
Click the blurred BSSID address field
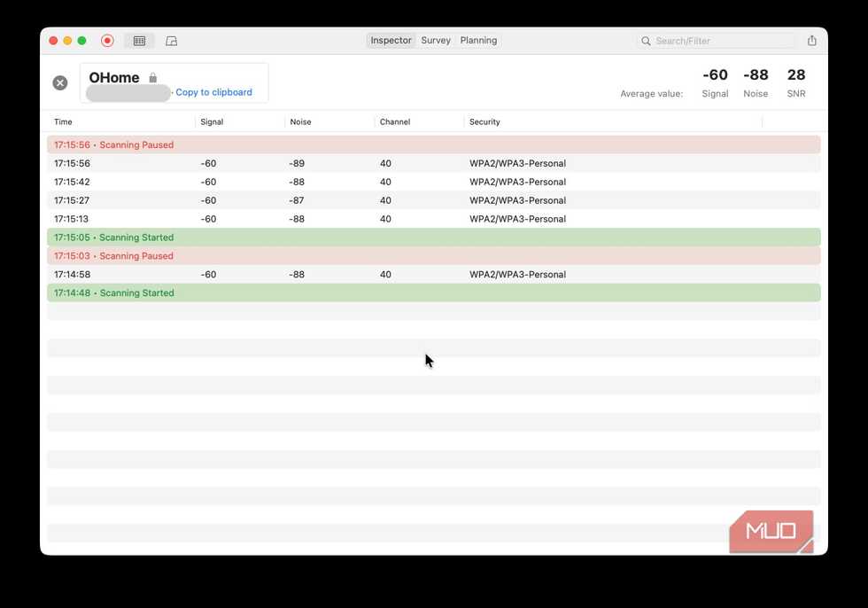point(128,93)
